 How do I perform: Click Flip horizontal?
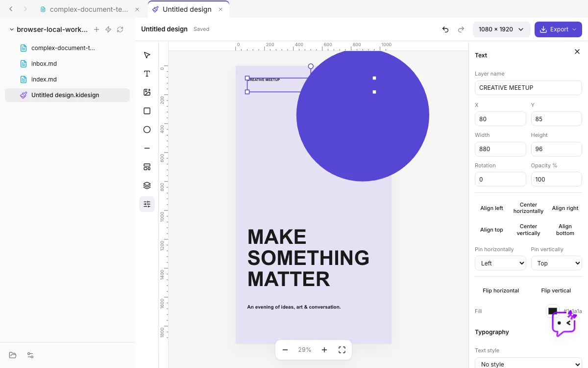coord(501,290)
